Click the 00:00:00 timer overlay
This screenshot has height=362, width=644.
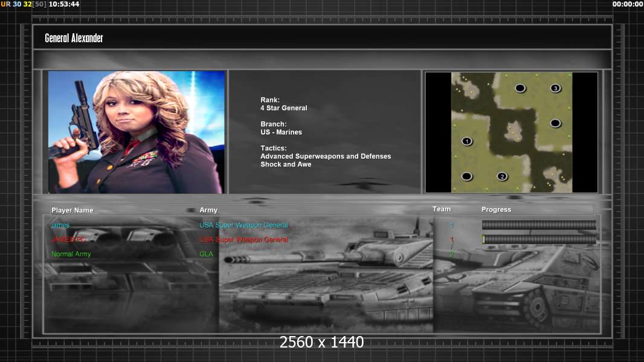(628, 4)
